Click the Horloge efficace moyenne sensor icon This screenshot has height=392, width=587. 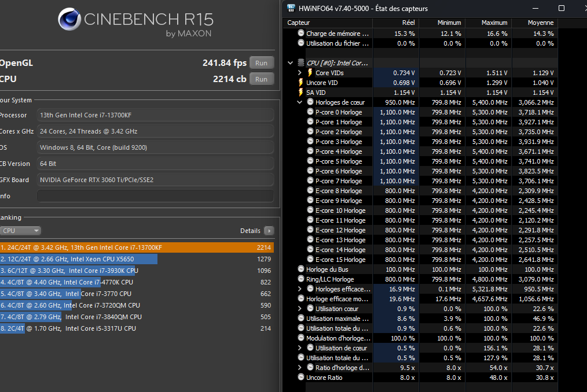coord(301,298)
